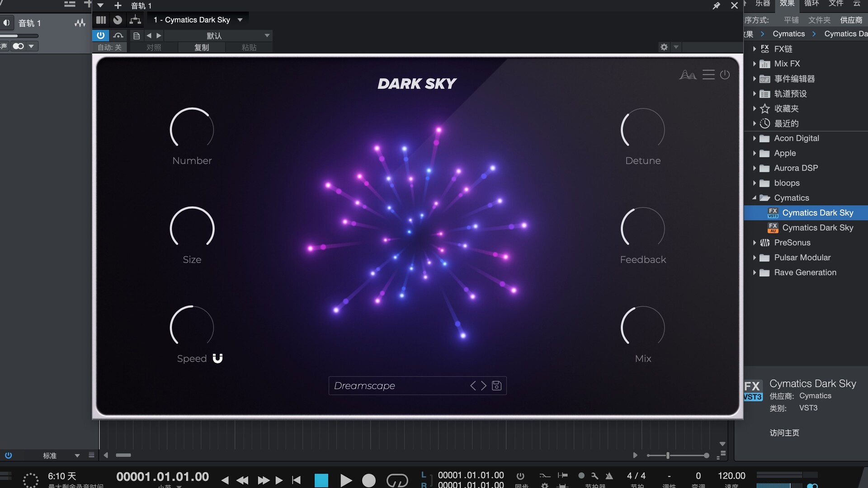Open the 1 - Cymatics Dark Sky insert dropdown
868x488 pixels.
pyautogui.click(x=198, y=20)
